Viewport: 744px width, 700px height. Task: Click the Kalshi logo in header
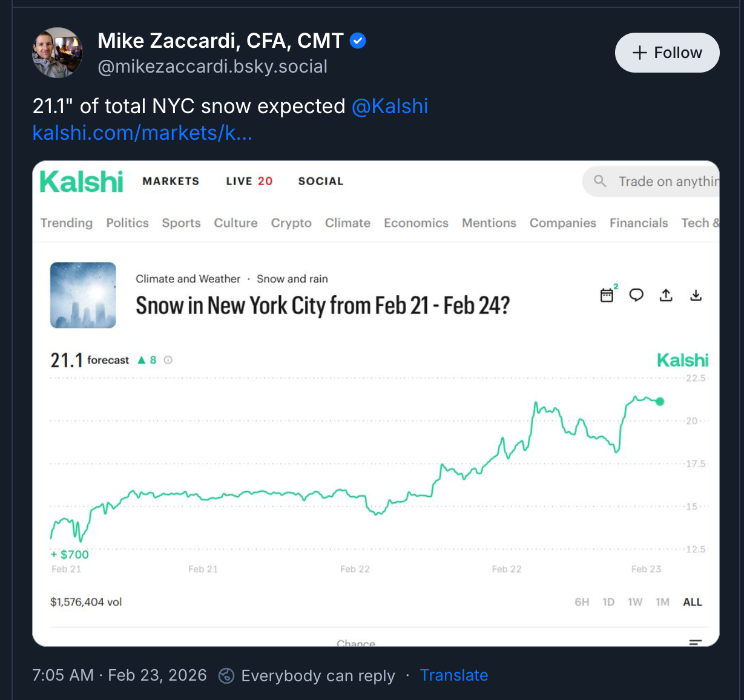[82, 182]
